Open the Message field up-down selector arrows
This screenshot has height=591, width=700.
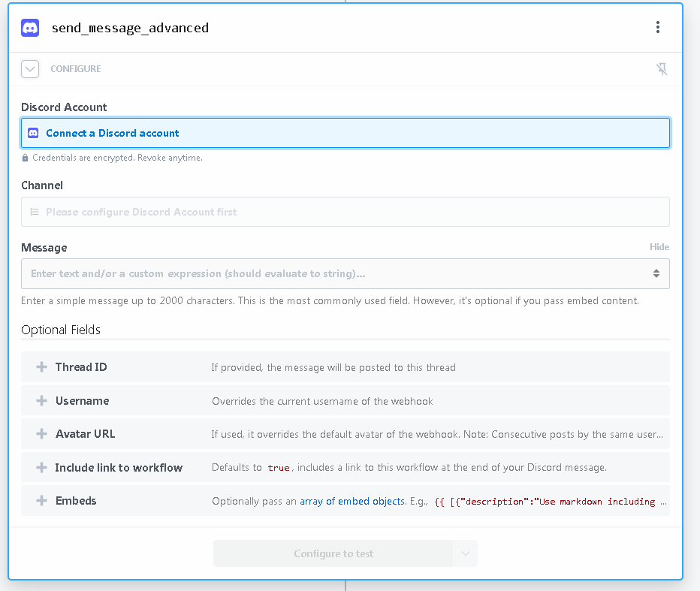pos(656,273)
